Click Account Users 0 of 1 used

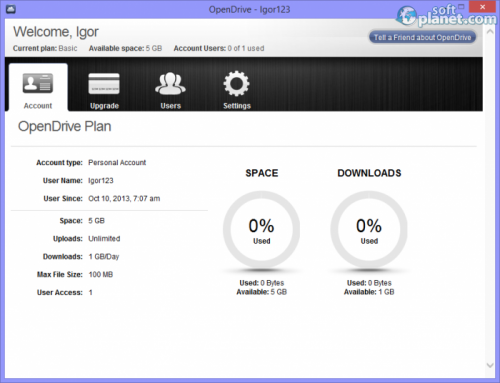coord(219,48)
